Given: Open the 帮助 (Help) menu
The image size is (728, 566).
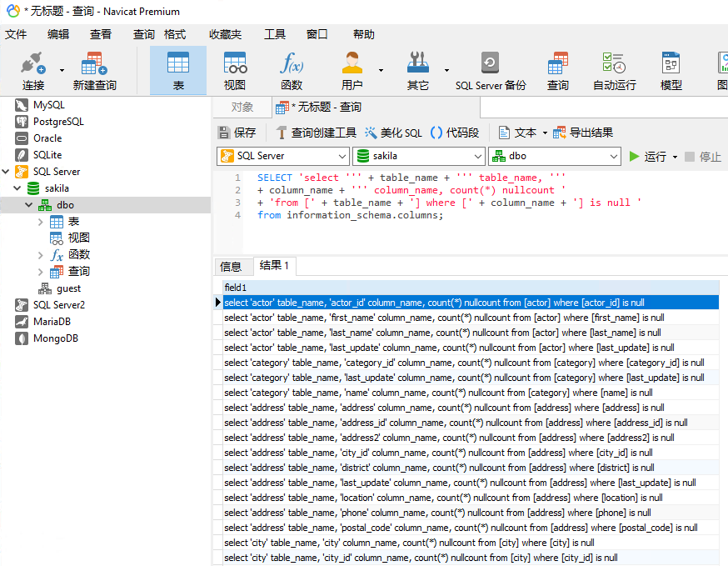Looking at the screenshot, I should (363, 34).
